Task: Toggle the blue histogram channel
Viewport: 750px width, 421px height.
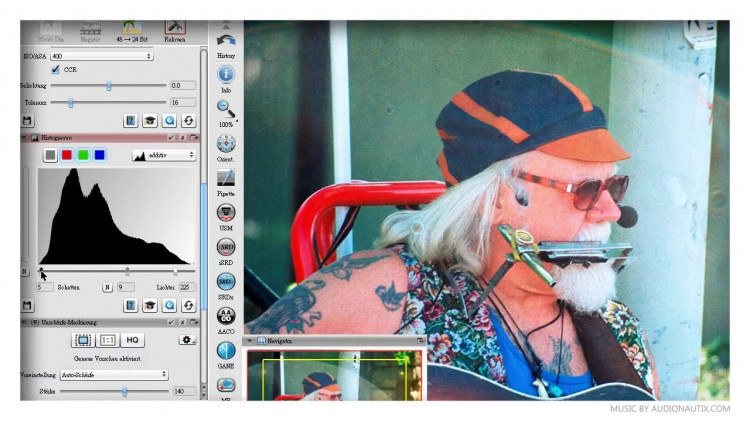Action: tap(99, 155)
